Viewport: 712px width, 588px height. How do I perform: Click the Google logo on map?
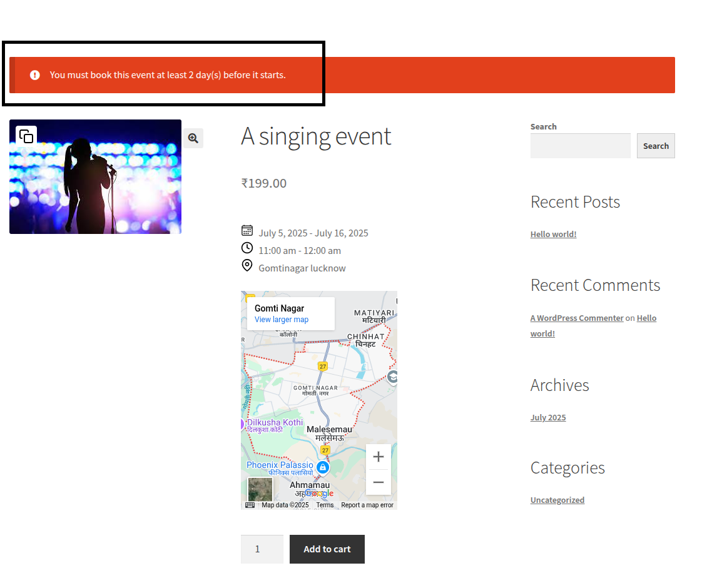coord(319,493)
